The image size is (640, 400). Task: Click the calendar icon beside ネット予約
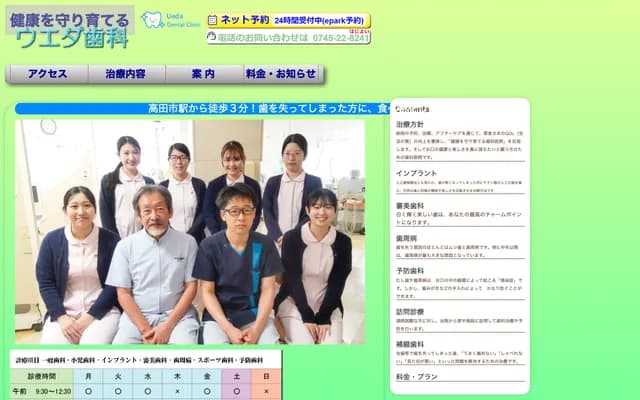click(212, 20)
